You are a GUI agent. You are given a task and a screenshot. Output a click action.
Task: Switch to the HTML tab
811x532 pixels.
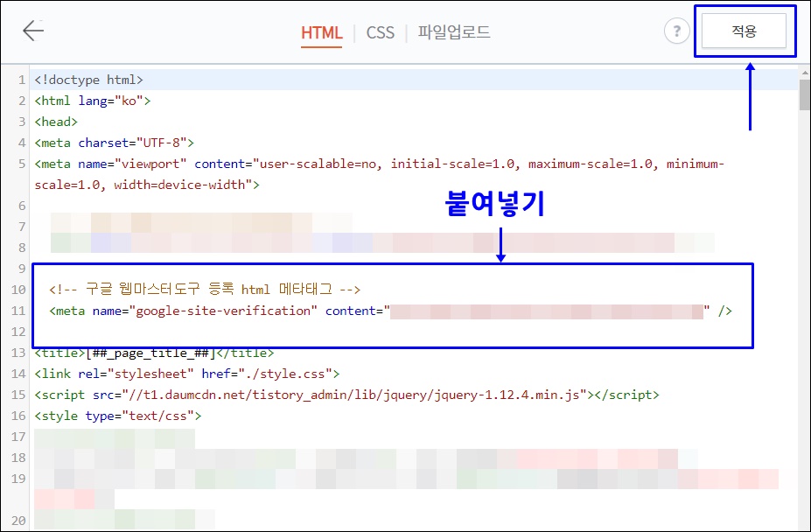pyautogui.click(x=321, y=32)
